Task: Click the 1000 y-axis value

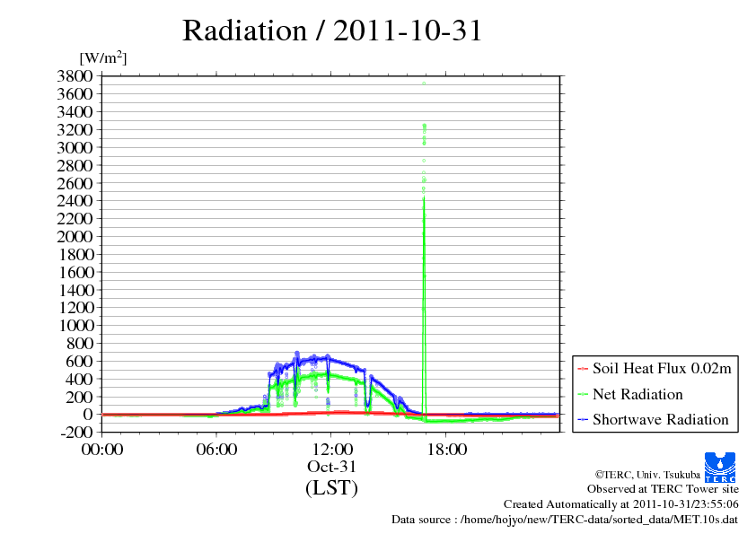Action: (x=75, y=325)
